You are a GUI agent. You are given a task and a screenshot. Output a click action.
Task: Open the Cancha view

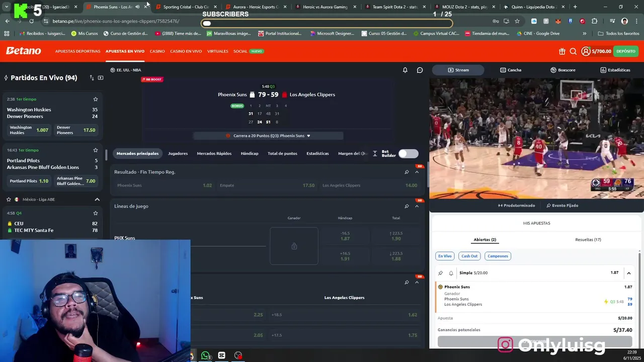click(x=511, y=70)
